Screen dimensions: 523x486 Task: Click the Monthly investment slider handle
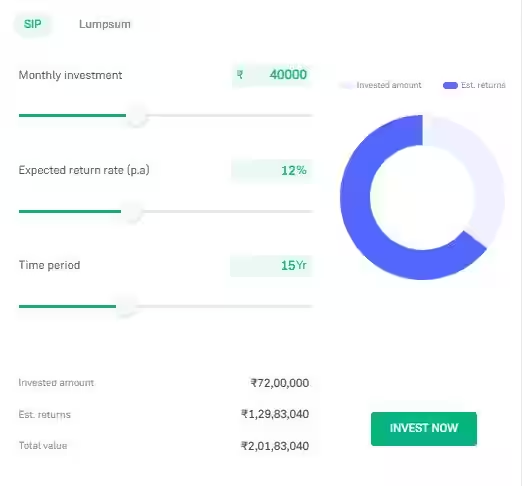136,115
